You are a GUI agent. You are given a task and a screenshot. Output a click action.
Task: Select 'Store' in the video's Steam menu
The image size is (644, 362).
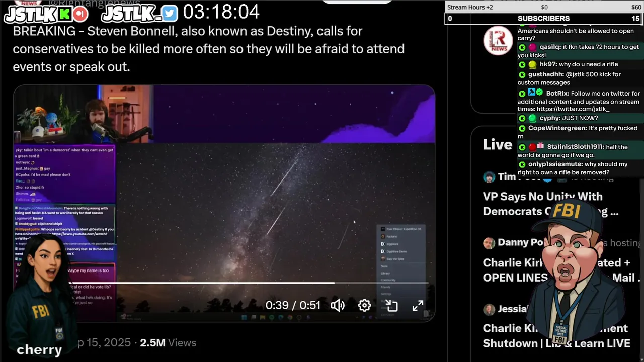pyautogui.click(x=384, y=266)
